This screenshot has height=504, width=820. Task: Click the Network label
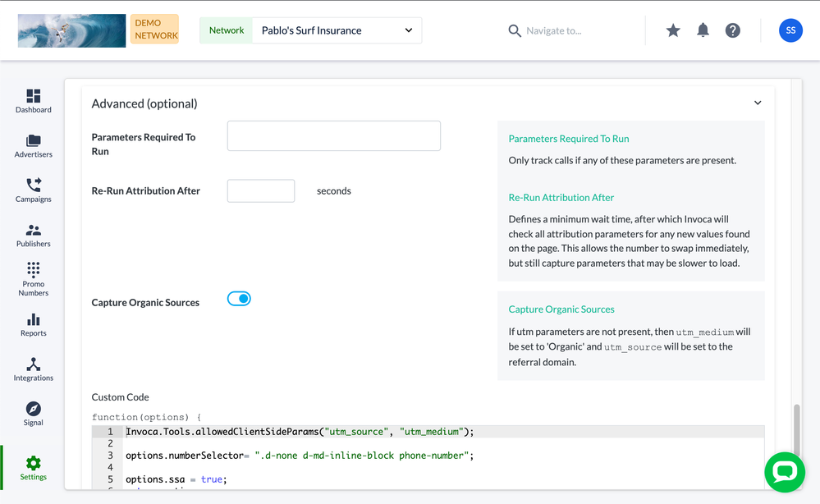227,30
